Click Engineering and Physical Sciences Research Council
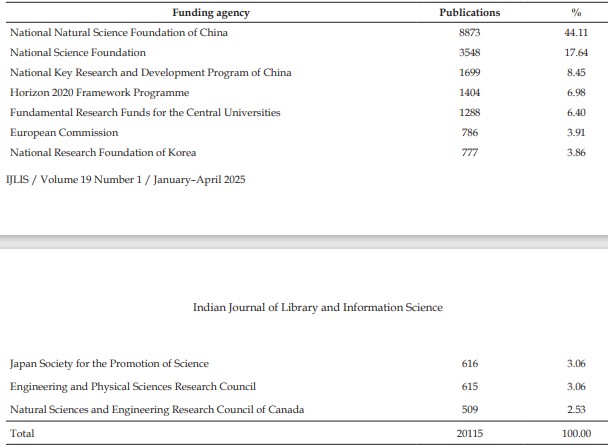This screenshot has height=448, width=608. (133, 387)
